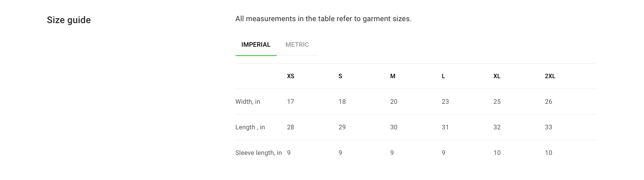644x180 pixels.
Task: Click the Width, in row label
Action: pos(248,102)
